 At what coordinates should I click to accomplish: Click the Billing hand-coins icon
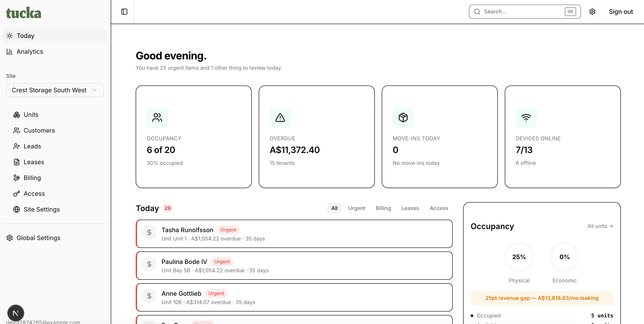coord(16,178)
